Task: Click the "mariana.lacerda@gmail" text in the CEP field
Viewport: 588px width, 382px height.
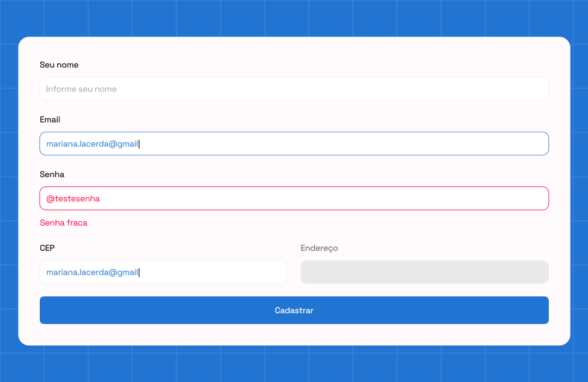Action: [92, 272]
